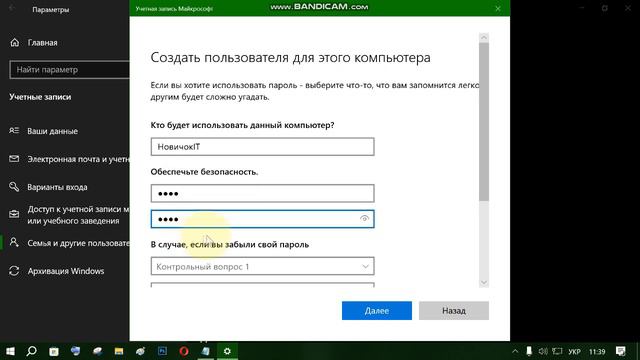Click the Далее button
Image resolution: width=640 pixels, height=360 pixels.
tap(377, 311)
